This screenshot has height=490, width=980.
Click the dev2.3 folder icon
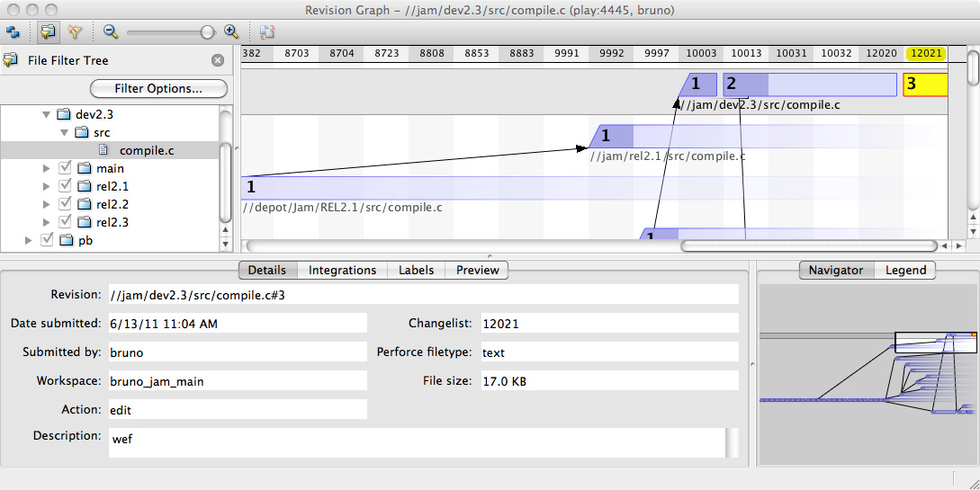pyautogui.click(x=64, y=114)
